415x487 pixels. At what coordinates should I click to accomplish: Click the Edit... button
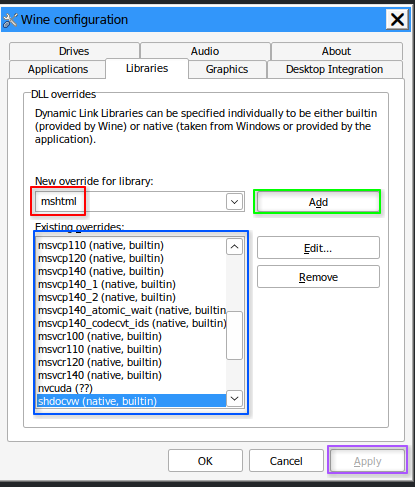click(318, 248)
